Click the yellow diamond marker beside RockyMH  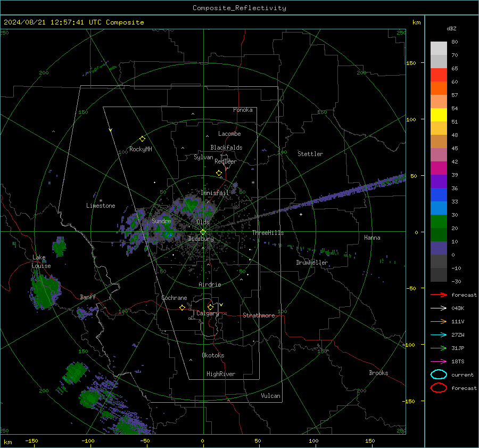coord(142,139)
